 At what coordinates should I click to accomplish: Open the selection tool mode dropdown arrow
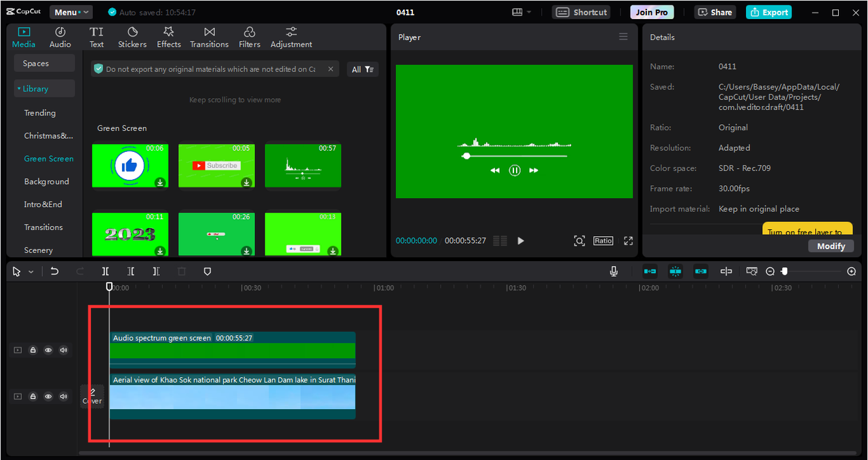point(31,271)
